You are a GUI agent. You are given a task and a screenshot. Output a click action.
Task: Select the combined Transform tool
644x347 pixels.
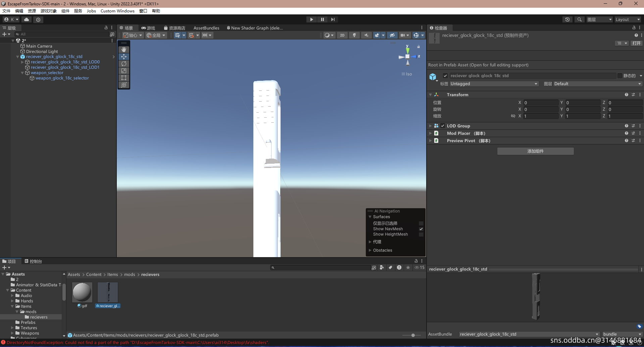click(x=124, y=85)
